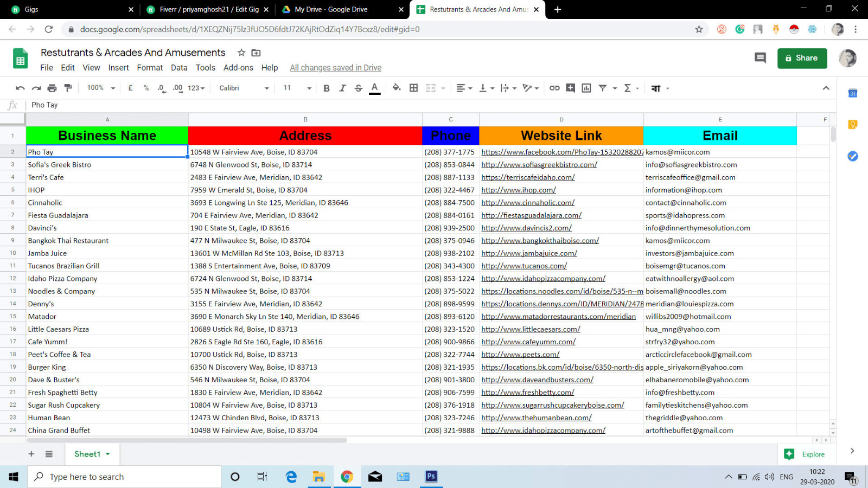Click the Insert chart icon
This screenshot has width=868, height=488.
[586, 88]
